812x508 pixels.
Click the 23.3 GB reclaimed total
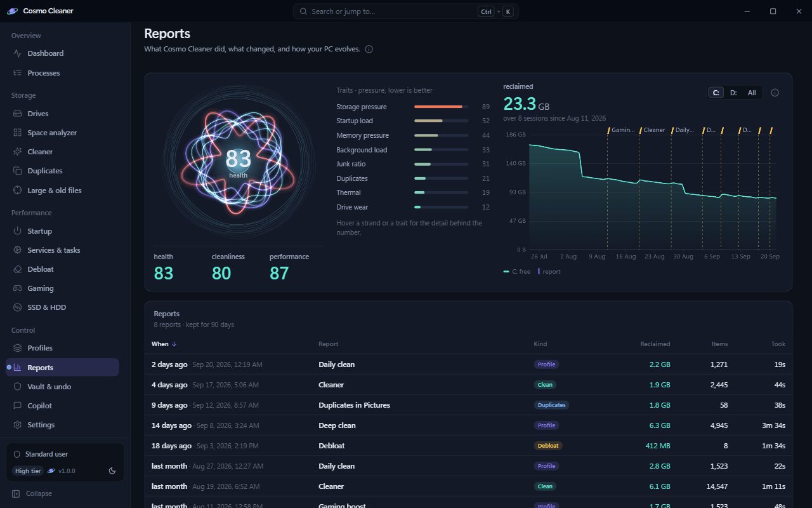pyautogui.click(x=527, y=104)
